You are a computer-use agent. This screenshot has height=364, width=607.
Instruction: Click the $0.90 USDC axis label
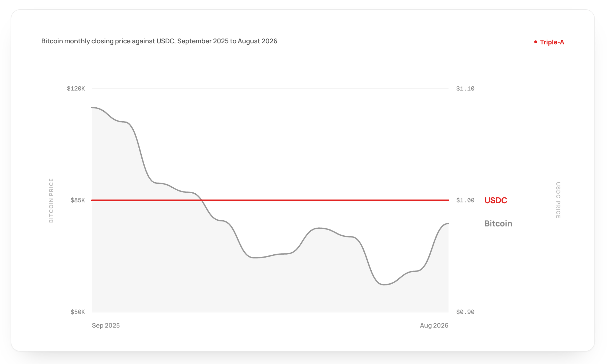(465, 312)
